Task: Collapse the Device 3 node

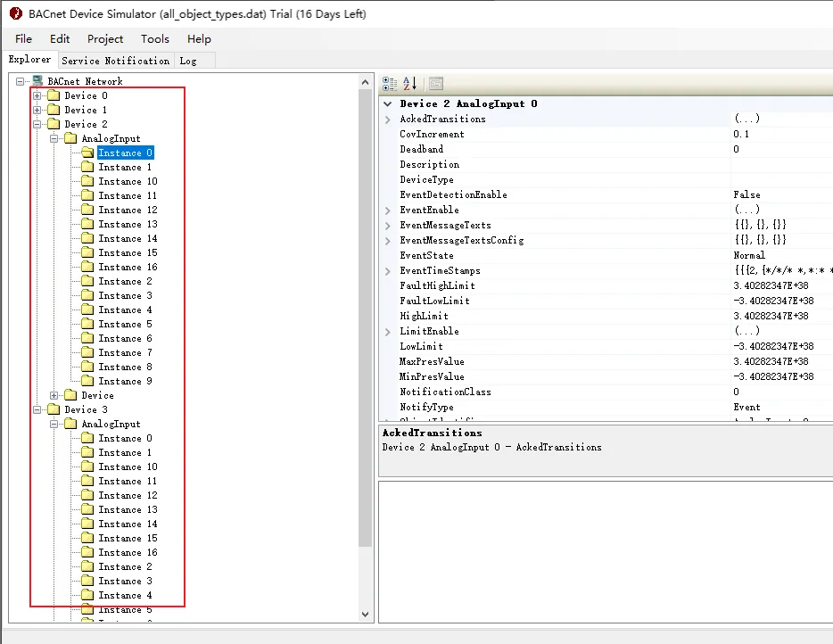Action: pyautogui.click(x=37, y=409)
